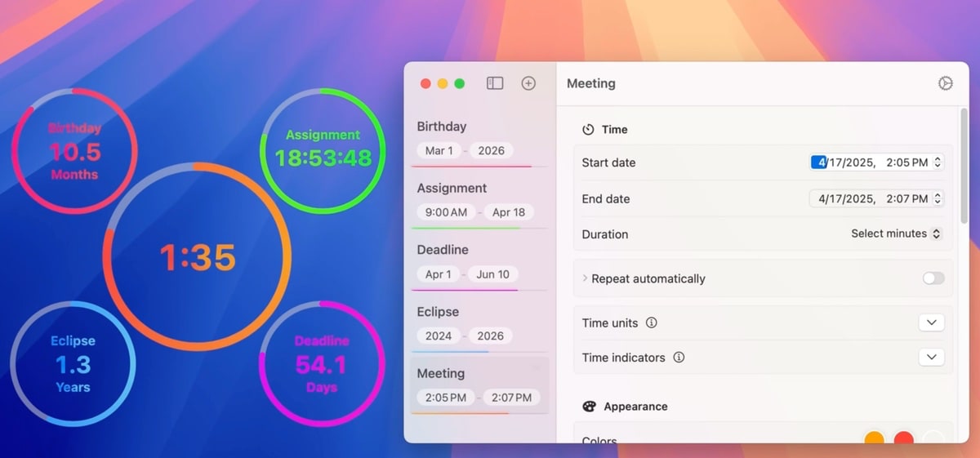The image size is (980, 458).
Task: Expand the Time indicators dropdown
Action: pyautogui.click(x=931, y=358)
